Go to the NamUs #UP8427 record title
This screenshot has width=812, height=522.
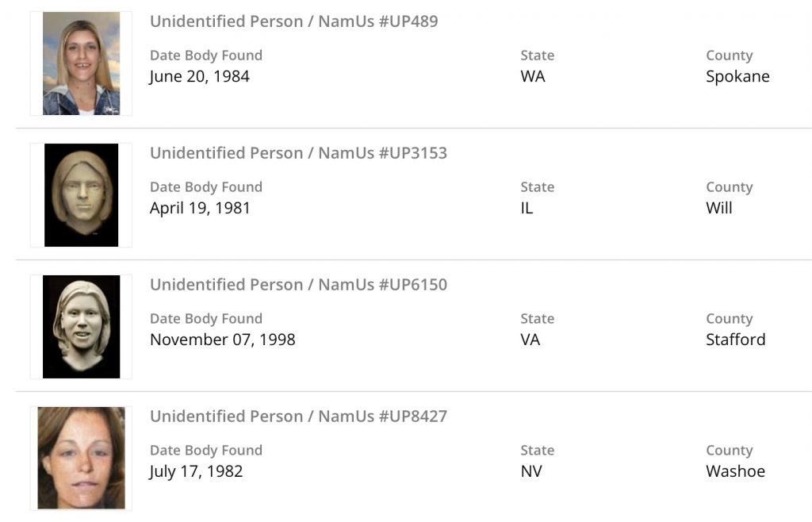point(298,416)
